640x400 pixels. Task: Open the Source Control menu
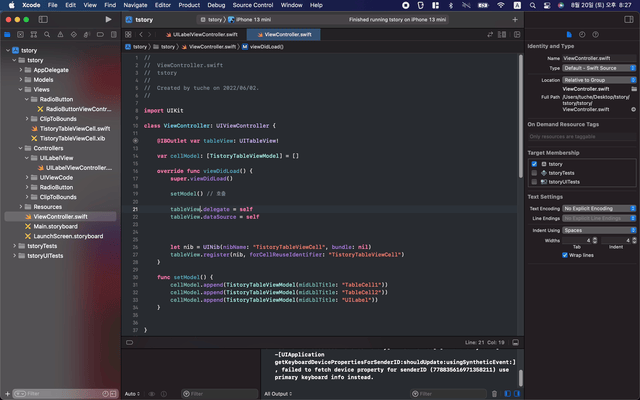tap(253, 5)
